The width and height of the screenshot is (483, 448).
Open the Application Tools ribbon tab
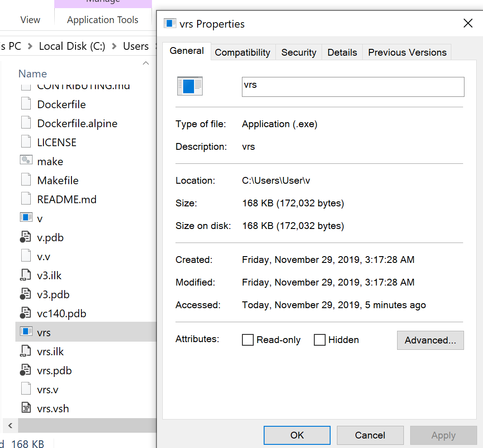103,20
